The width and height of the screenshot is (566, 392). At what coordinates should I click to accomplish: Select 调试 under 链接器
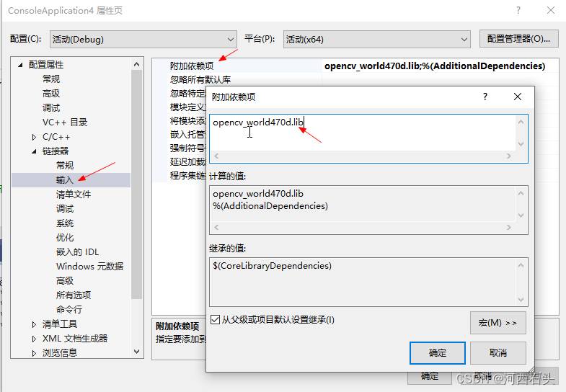(x=65, y=209)
